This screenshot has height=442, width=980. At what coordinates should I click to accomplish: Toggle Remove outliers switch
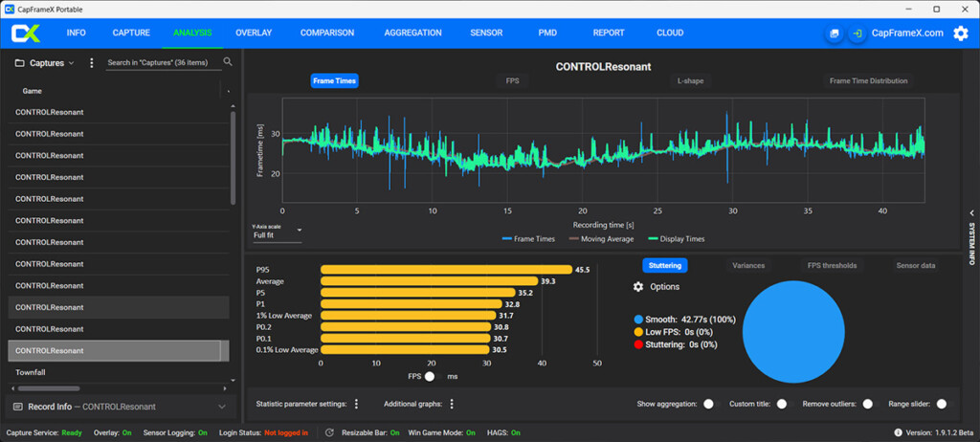(871, 404)
